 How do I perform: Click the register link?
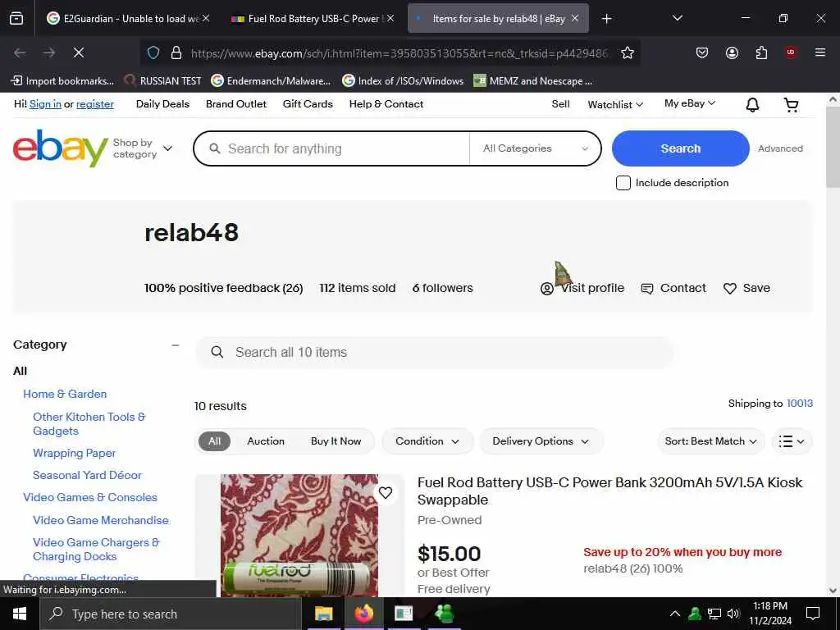coord(95,104)
